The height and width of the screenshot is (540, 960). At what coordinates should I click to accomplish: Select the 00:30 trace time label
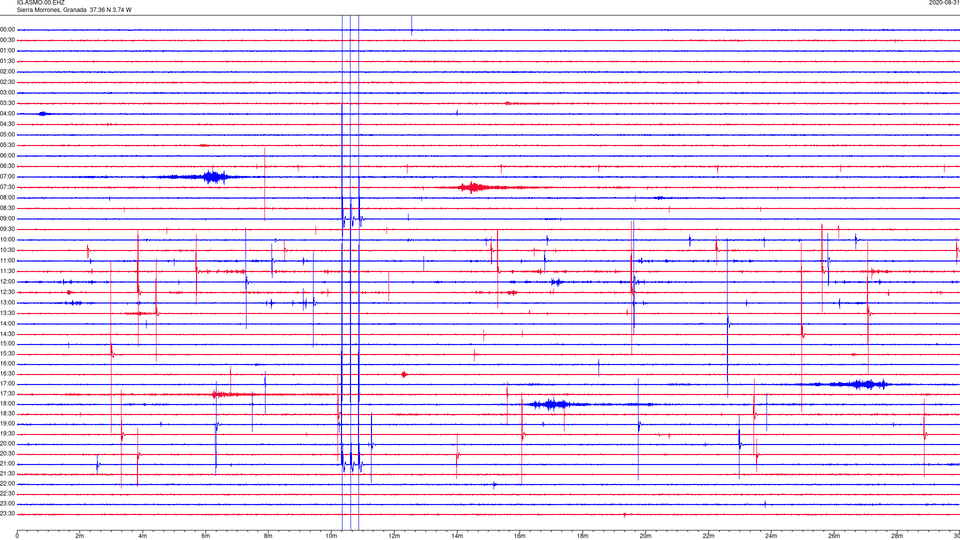point(7,40)
